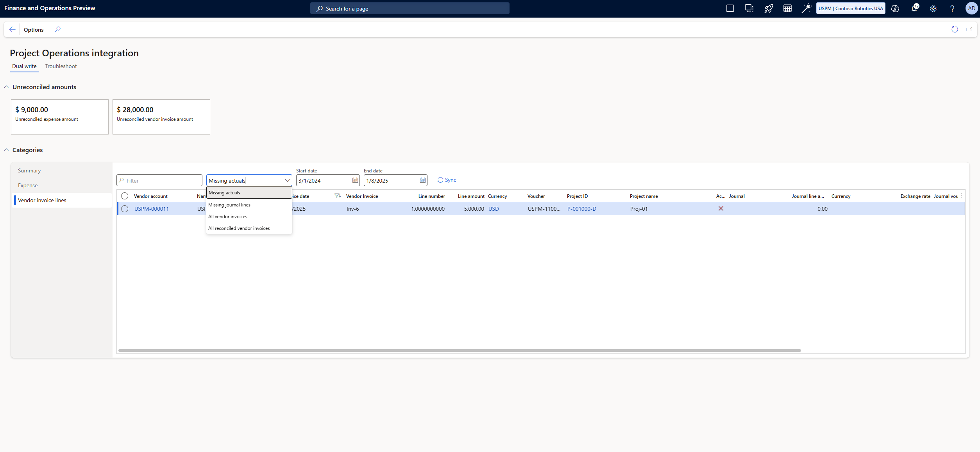Open the settings gear

(x=933, y=8)
